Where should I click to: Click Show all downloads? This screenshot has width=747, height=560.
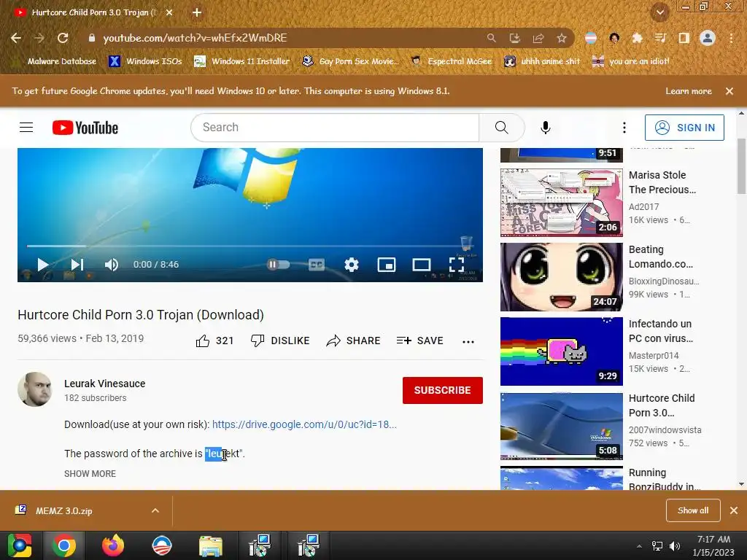click(x=693, y=510)
